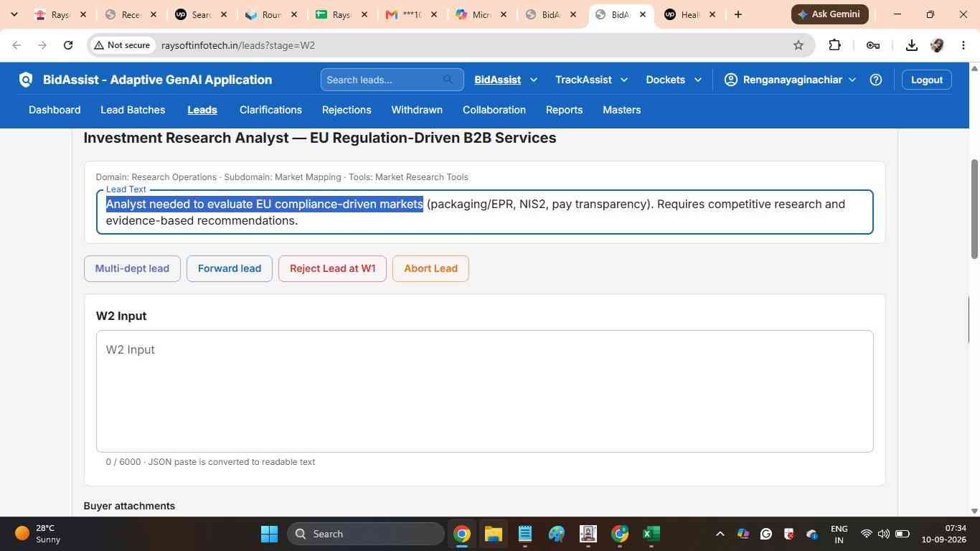Open the Chrome extensions puzzle icon
980x551 pixels.
tap(834, 45)
